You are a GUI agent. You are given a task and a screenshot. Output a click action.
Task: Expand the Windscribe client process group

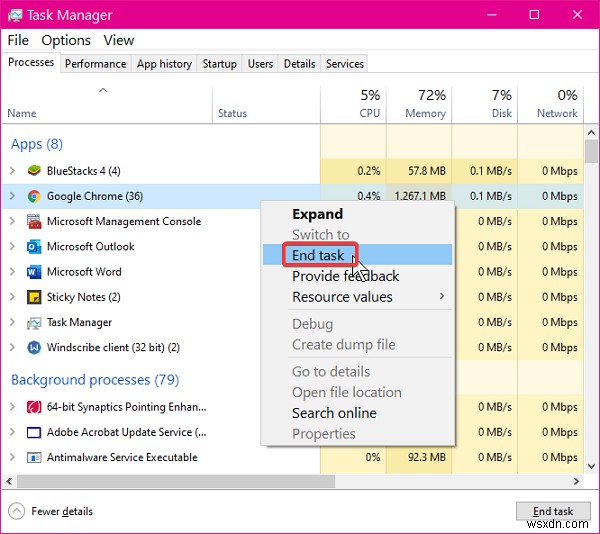pyautogui.click(x=12, y=347)
